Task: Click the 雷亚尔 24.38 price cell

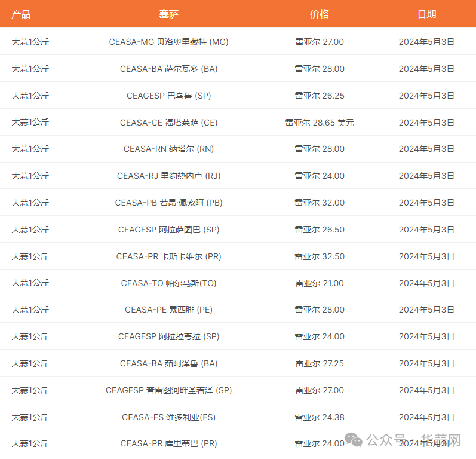Action: pos(320,417)
